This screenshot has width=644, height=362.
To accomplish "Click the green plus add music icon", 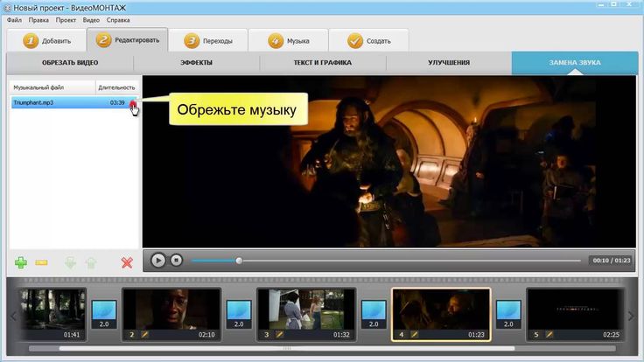I will click(21, 262).
